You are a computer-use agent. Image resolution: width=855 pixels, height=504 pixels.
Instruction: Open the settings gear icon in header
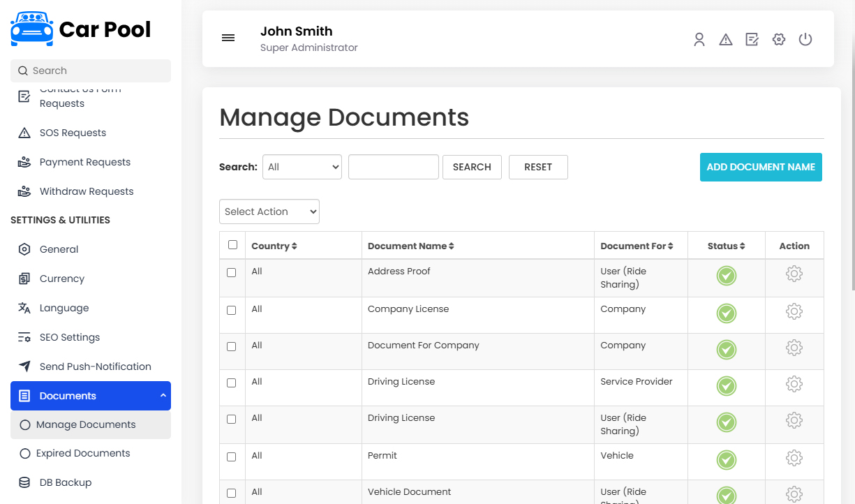click(779, 40)
